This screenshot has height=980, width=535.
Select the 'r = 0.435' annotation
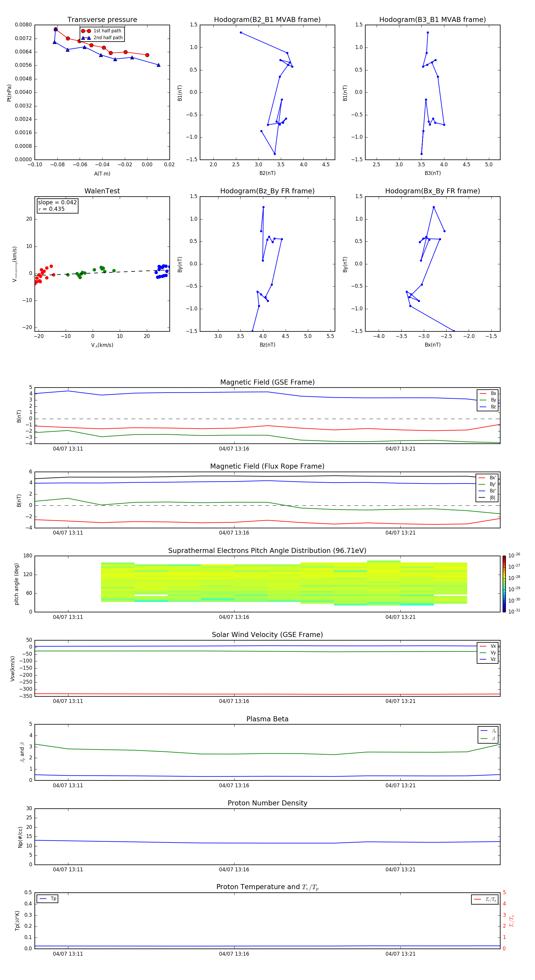(x=51, y=209)
